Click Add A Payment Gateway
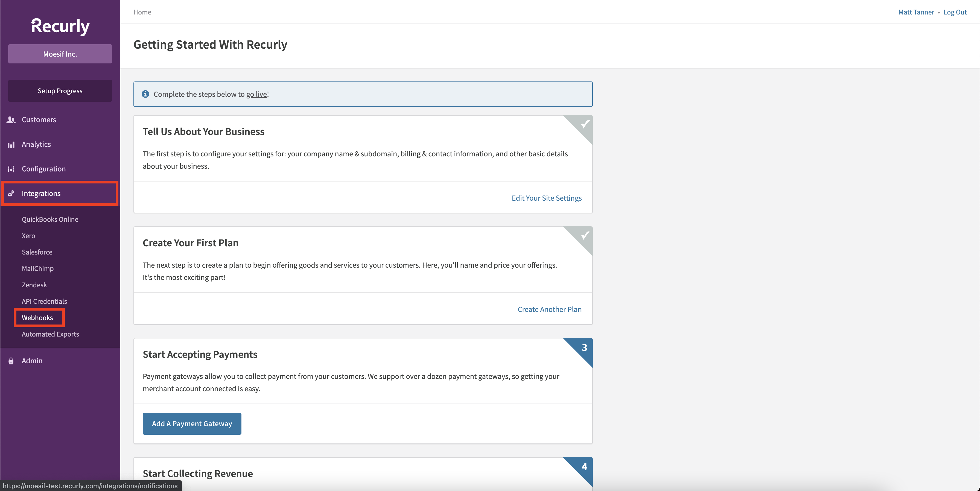Image resolution: width=980 pixels, height=491 pixels. pos(192,423)
